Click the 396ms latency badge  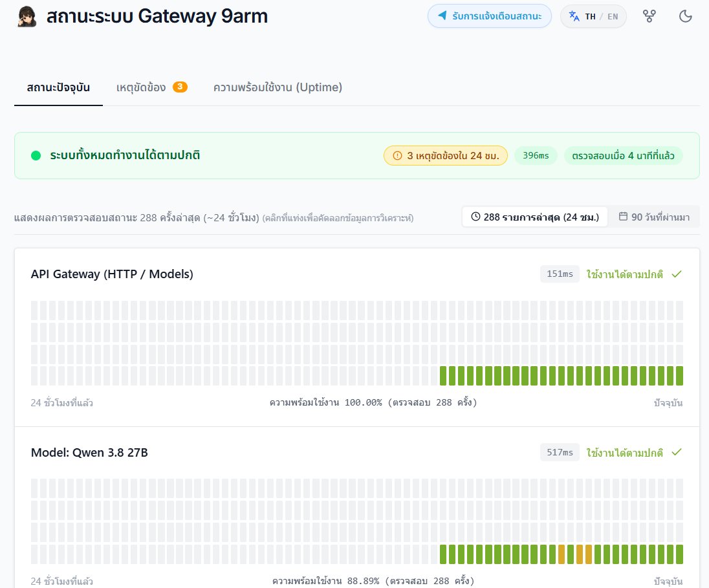[536, 156]
